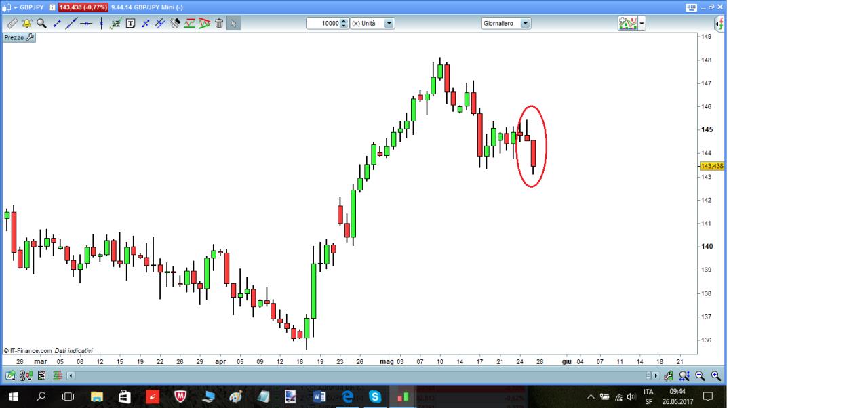868x408 pixels.
Task: Expand the side trading panel arrow tab
Action: pos(719,23)
